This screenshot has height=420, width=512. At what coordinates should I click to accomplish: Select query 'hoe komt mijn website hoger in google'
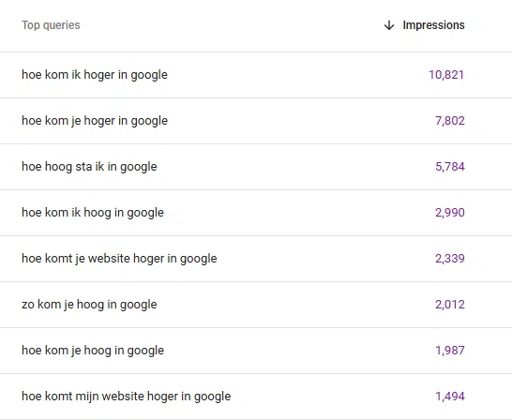click(126, 397)
